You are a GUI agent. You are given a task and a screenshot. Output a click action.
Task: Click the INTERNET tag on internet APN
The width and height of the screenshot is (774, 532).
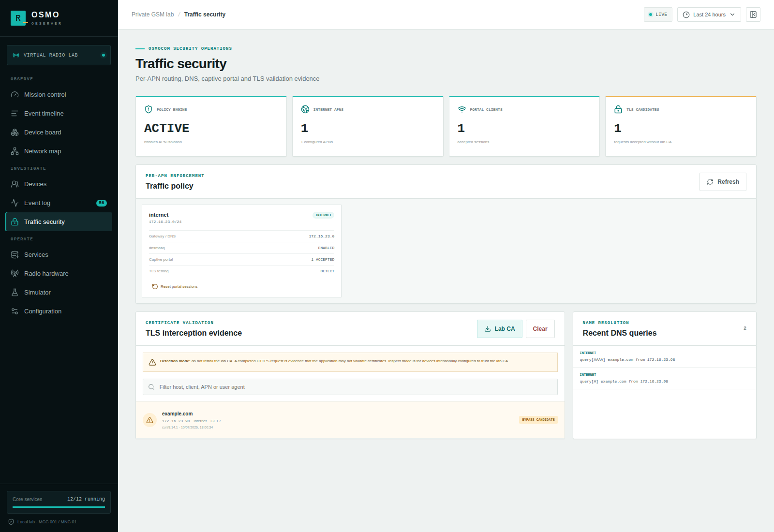323,215
